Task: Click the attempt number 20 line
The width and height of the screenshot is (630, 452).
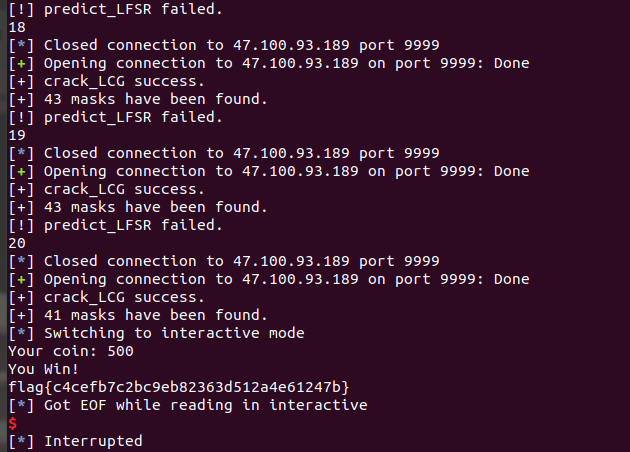Action: 17,243
